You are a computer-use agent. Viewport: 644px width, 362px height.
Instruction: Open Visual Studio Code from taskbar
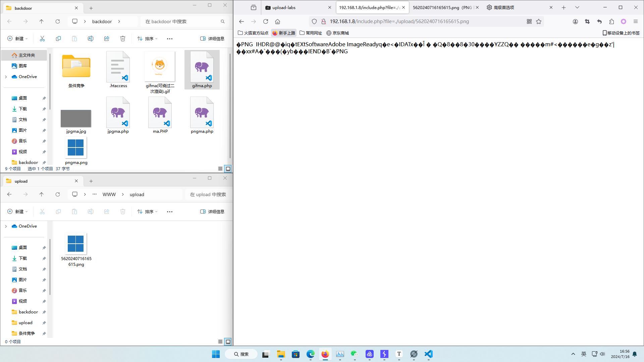click(x=428, y=354)
